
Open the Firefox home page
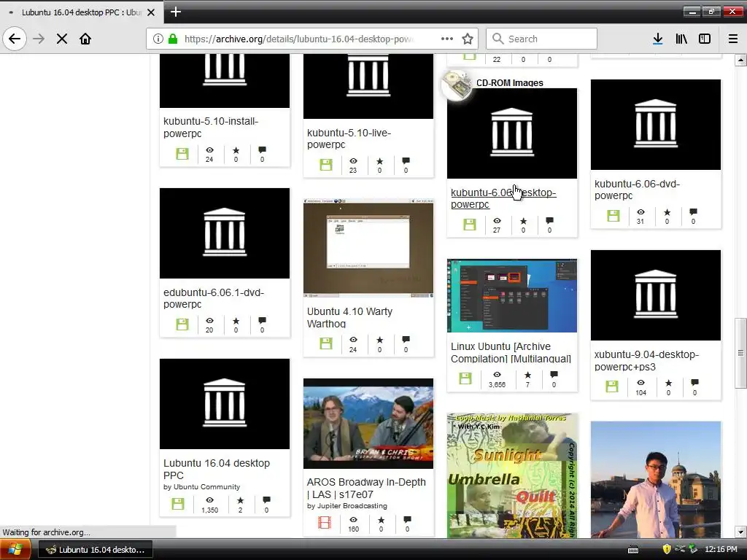[85, 39]
